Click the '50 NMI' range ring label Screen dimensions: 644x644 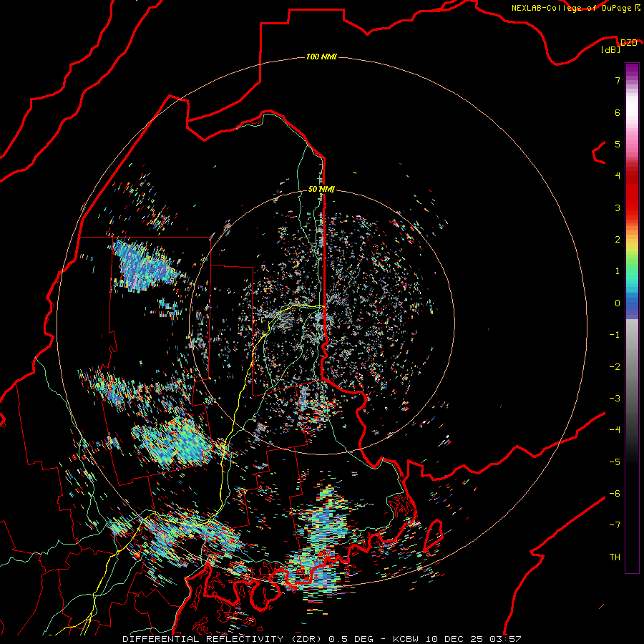(321, 190)
